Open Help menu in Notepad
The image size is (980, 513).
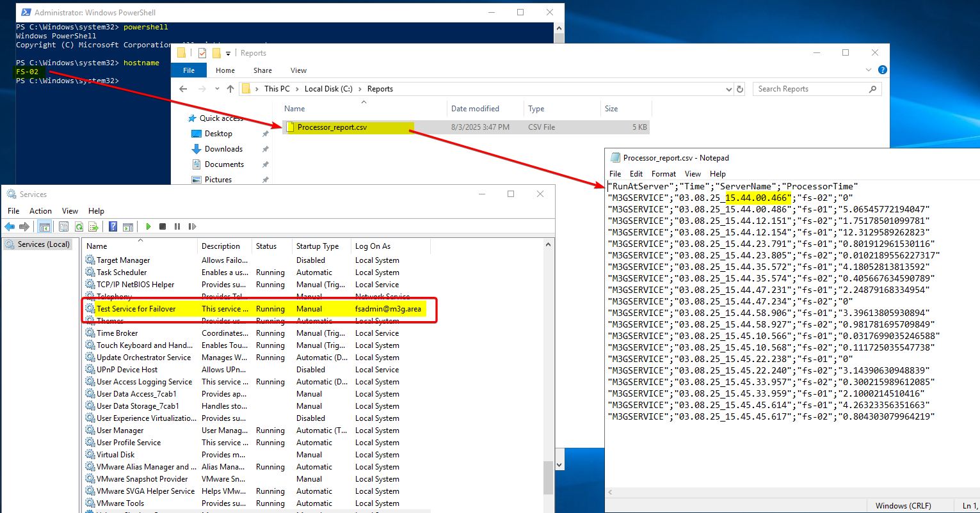click(718, 173)
